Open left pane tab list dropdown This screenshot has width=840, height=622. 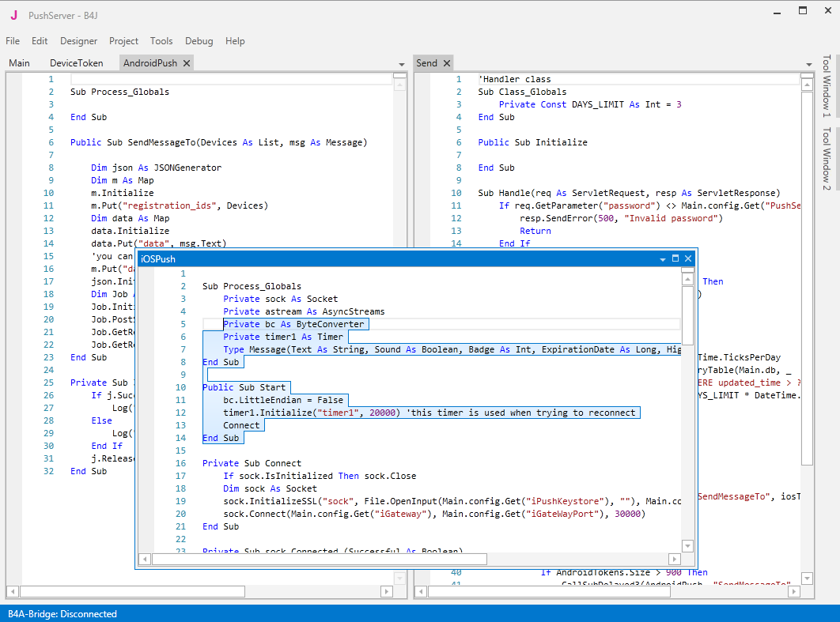pos(402,64)
